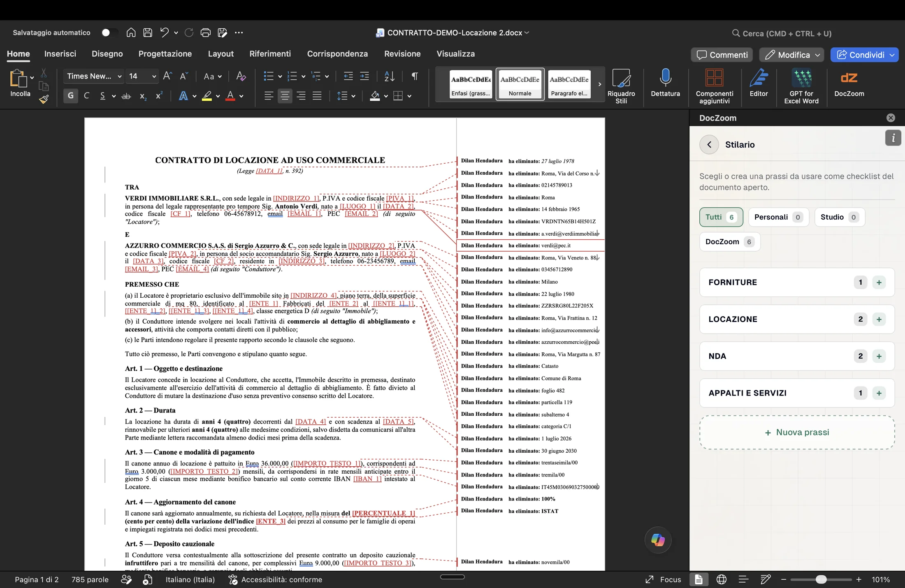Screen dimensions: 905x588
Task: Justify the paragraph text
Action: point(317,96)
